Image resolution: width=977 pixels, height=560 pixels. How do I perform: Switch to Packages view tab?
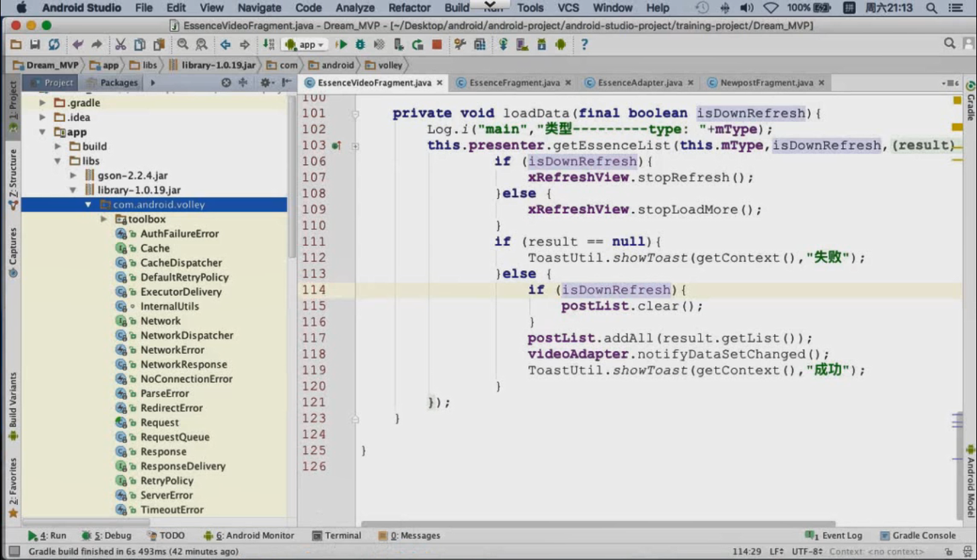tap(112, 83)
